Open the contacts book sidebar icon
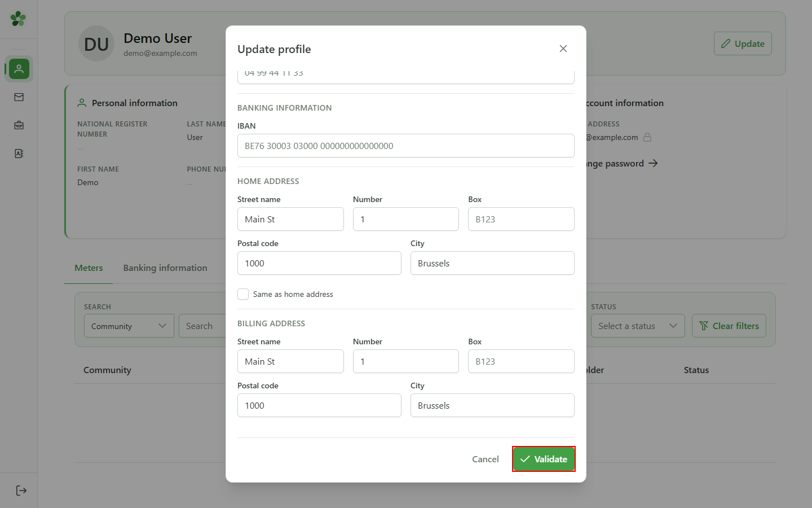This screenshot has width=812, height=508. [x=19, y=154]
